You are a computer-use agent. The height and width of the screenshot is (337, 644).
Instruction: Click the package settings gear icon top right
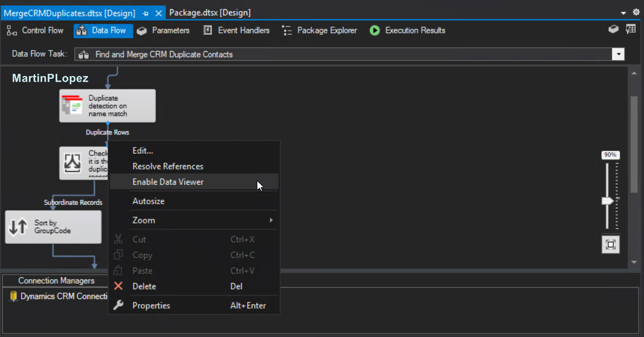click(x=637, y=11)
